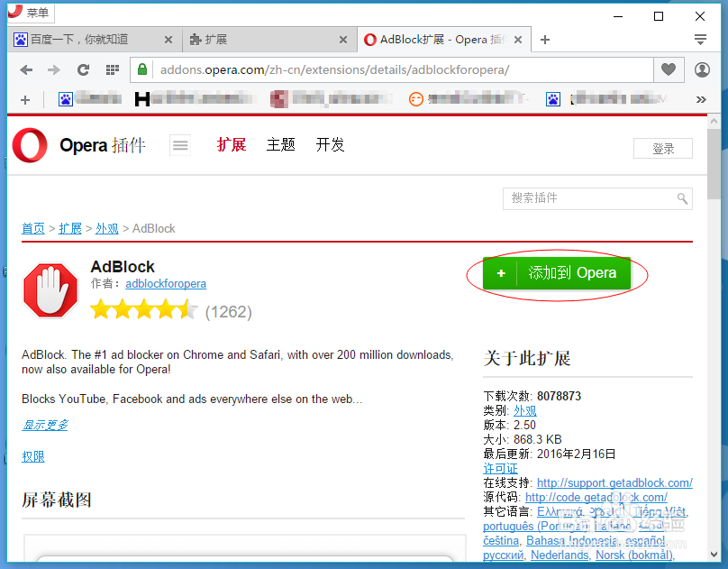Expand description with 显示更多
The image size is (728, 569).
[45, 425]
